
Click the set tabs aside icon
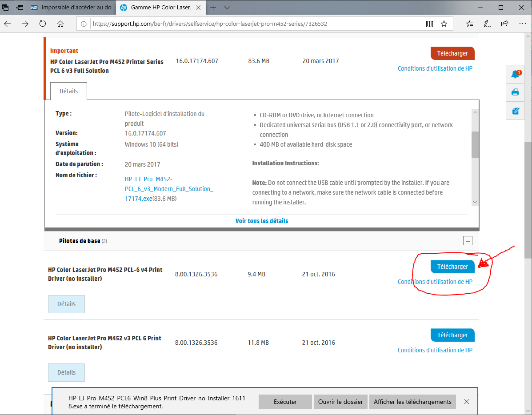coord(20,8)
